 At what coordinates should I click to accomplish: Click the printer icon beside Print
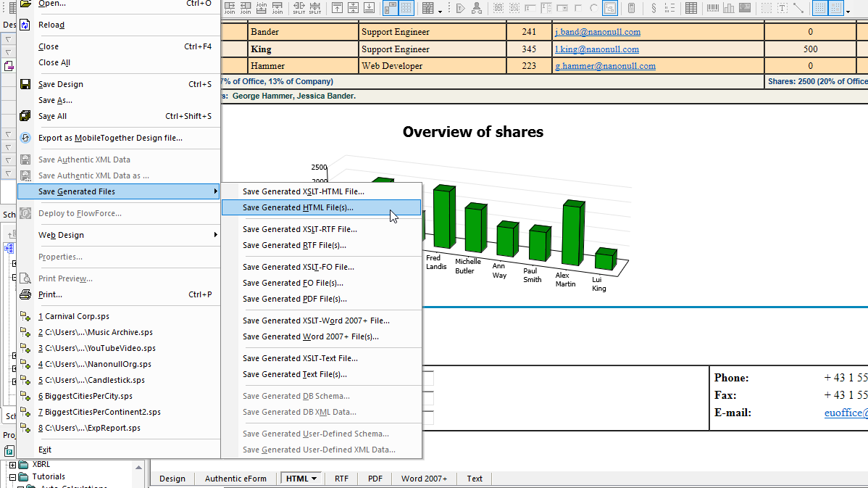(25, 294)
